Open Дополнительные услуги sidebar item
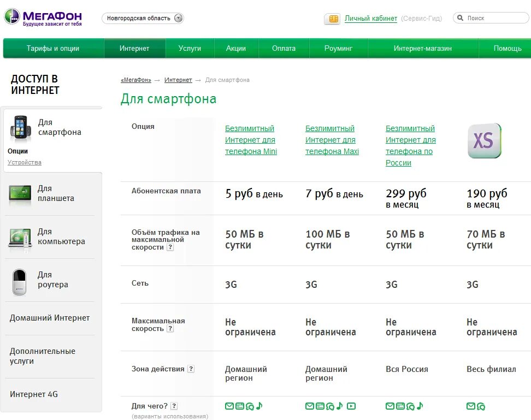The image size is (531, 420). (43, 356)
